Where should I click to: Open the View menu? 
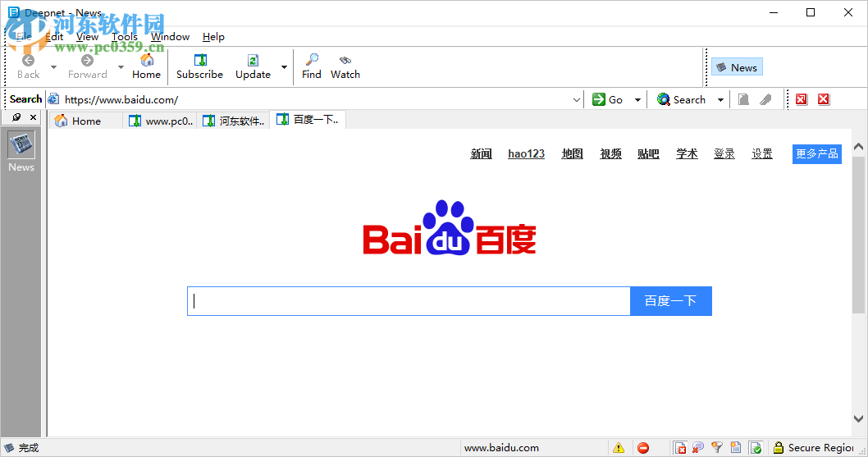[88, 37]
